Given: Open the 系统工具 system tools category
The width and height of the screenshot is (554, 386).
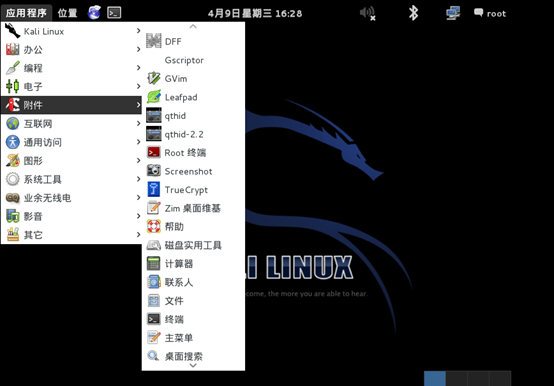Looking at the screenshot, I should click(71, 179).
